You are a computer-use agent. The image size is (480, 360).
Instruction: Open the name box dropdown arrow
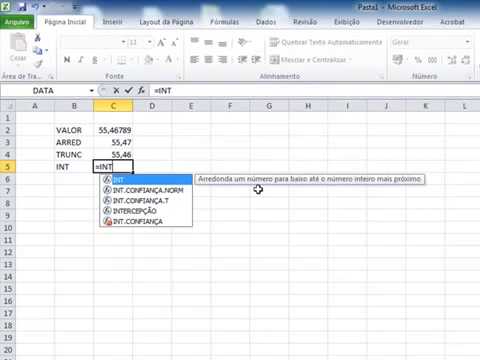coord(91,91)
